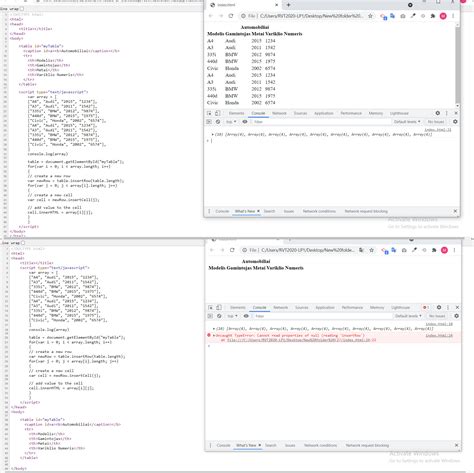Close the What's New tab in the lower drawer
This screenshot has height=473, width=474.
259,445
